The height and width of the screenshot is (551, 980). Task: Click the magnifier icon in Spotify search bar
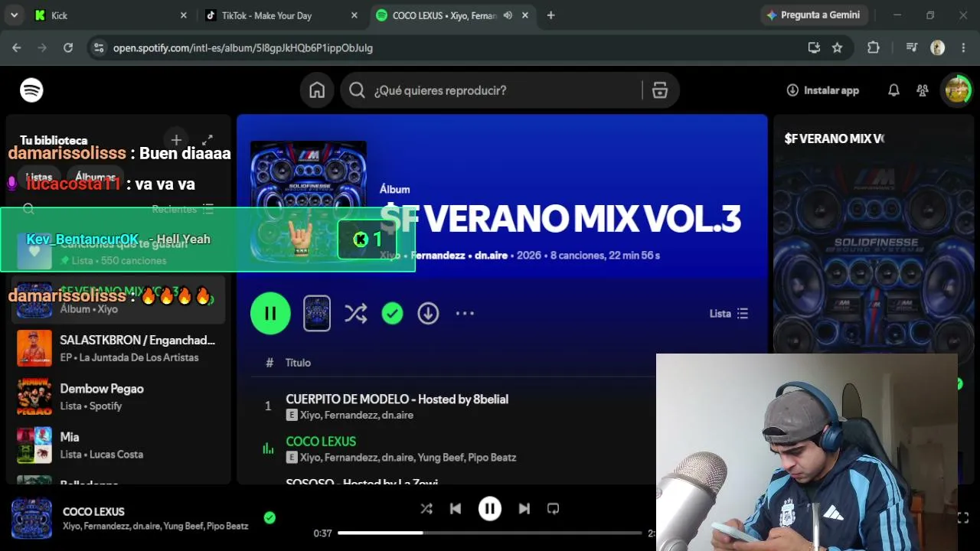pos(357,90)
